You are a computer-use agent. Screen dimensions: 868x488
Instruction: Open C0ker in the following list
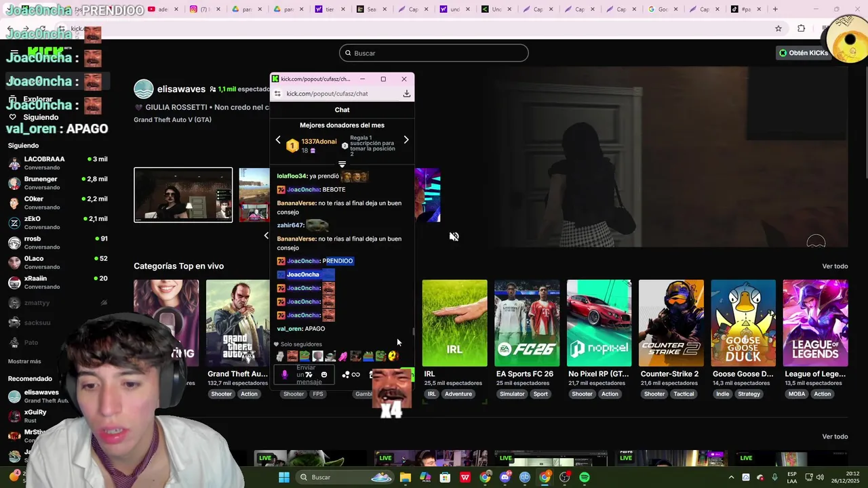[x=58, y=203]
